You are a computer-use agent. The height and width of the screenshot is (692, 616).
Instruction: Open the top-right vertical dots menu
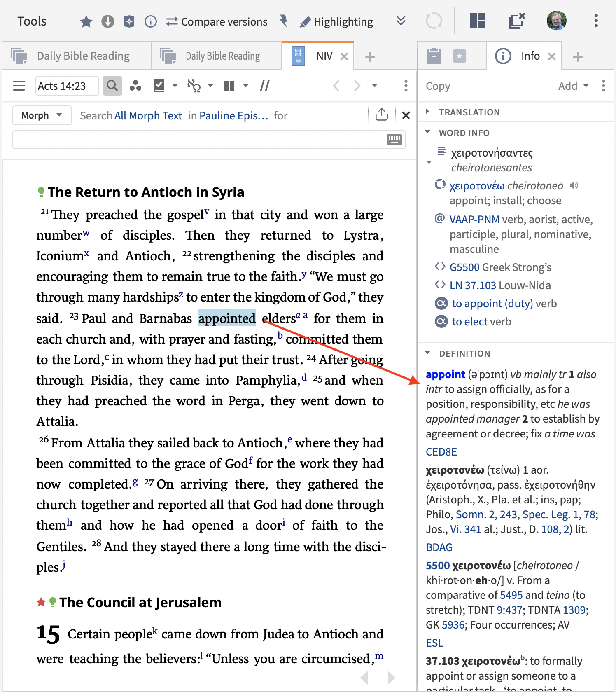tap(596, 21)
